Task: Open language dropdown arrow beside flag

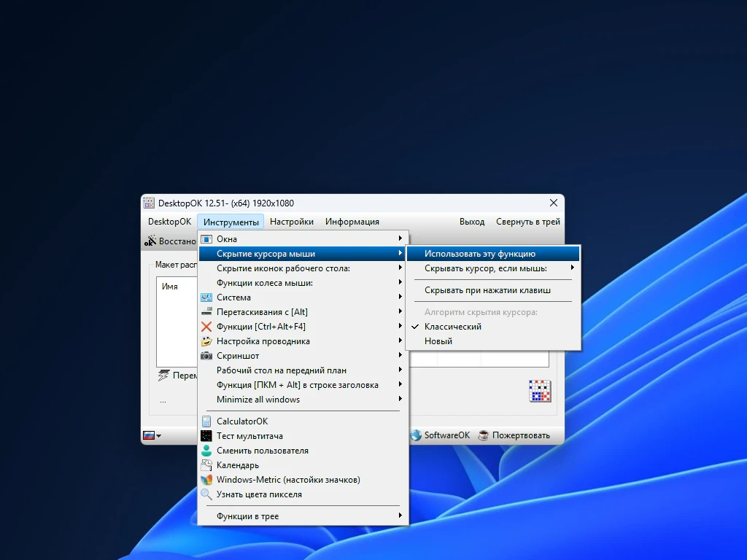Action: coord(158,436)
